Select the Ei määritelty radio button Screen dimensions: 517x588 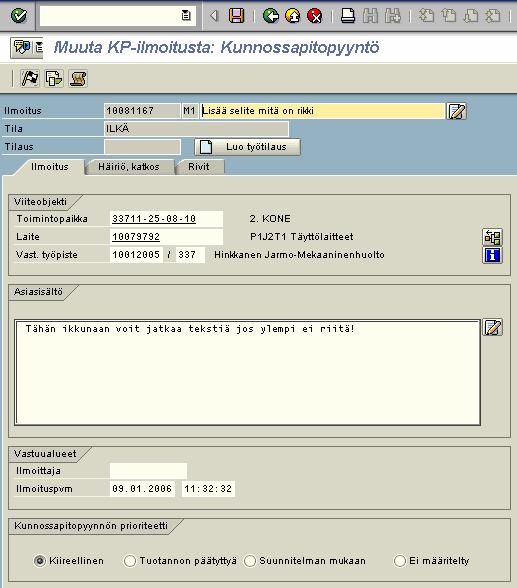[400, 561]
